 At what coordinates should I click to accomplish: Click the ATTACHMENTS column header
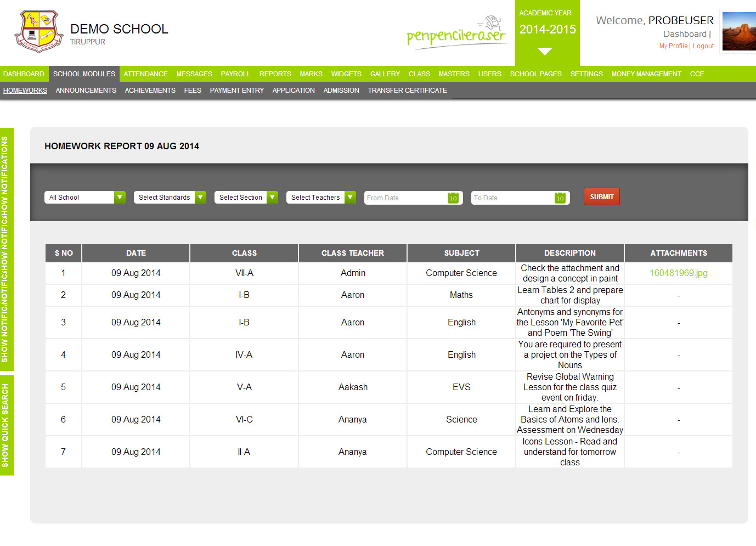point(679,253)
